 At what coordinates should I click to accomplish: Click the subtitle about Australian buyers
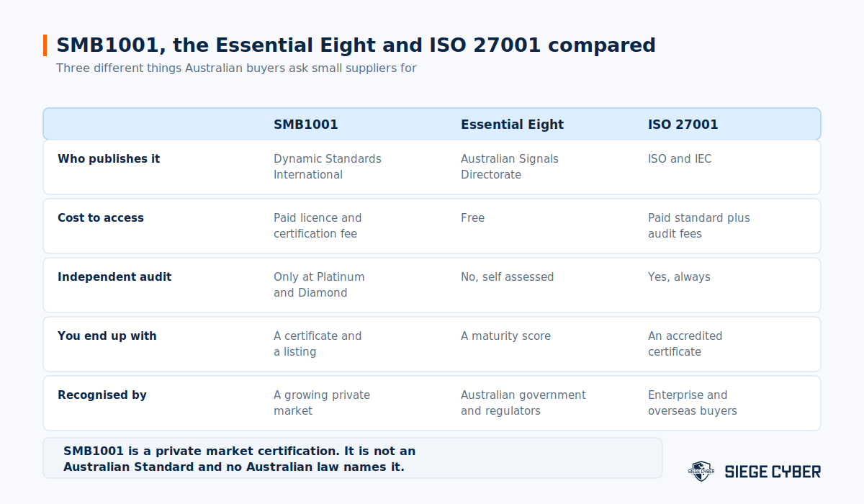pyautogui.click(x=236, y=68)
